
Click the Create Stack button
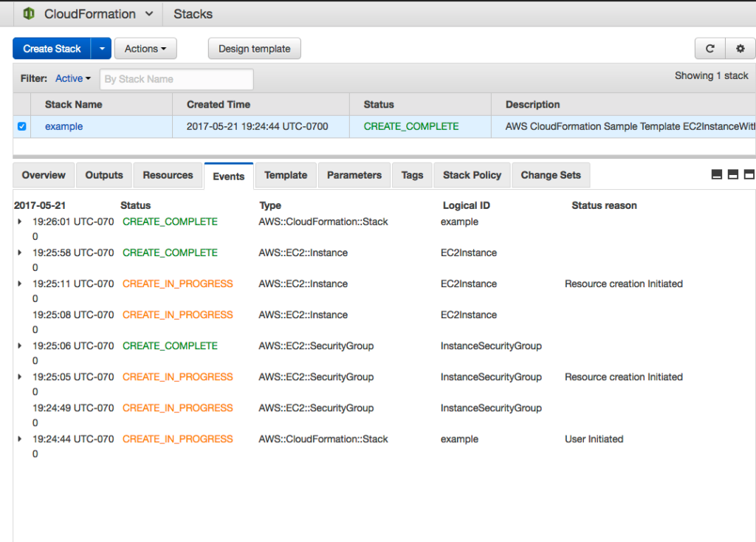[51, 48]
